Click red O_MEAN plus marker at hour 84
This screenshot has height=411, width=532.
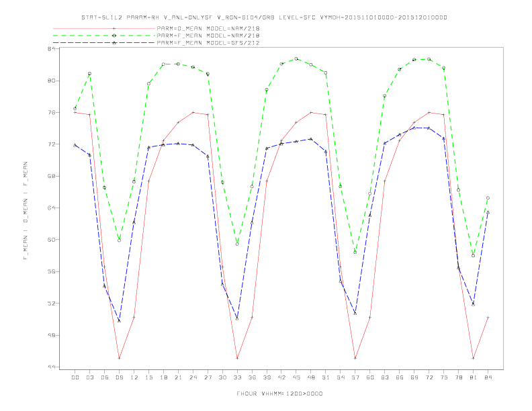point(488,318)
